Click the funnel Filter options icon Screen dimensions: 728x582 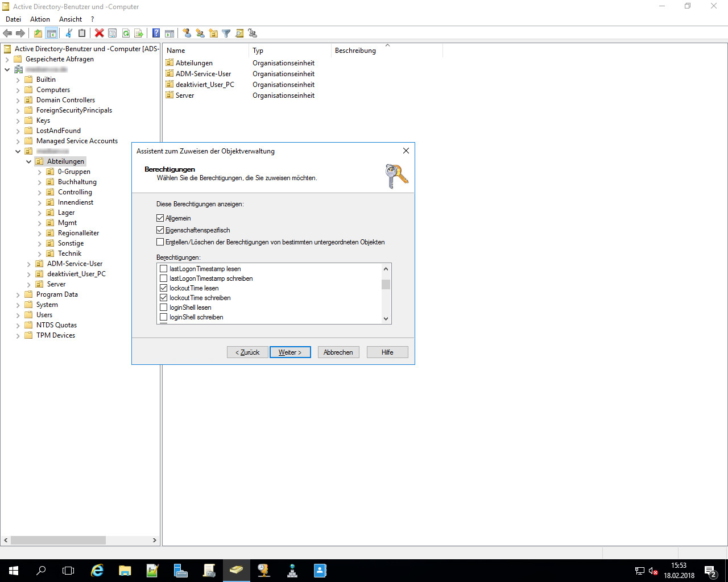pos(226,34)
